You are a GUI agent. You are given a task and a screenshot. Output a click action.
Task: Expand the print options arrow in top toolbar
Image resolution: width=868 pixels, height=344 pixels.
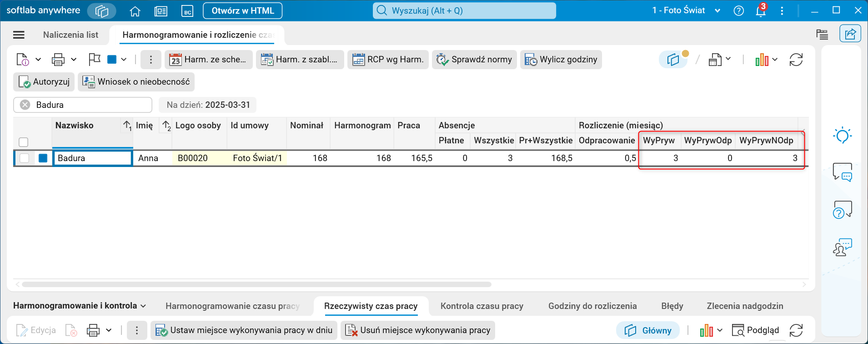[74, 60]
